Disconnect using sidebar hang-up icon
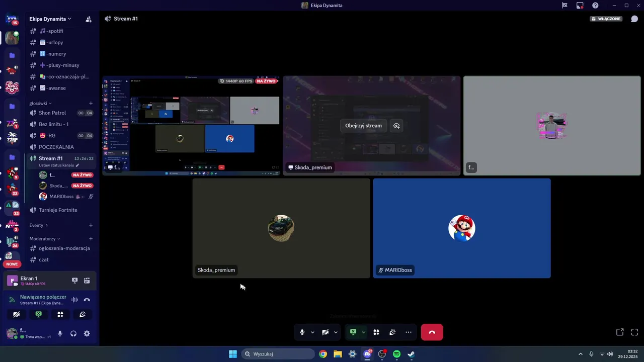Image resolution: width=644 pixels, height=362 pixels. (87, 300)
